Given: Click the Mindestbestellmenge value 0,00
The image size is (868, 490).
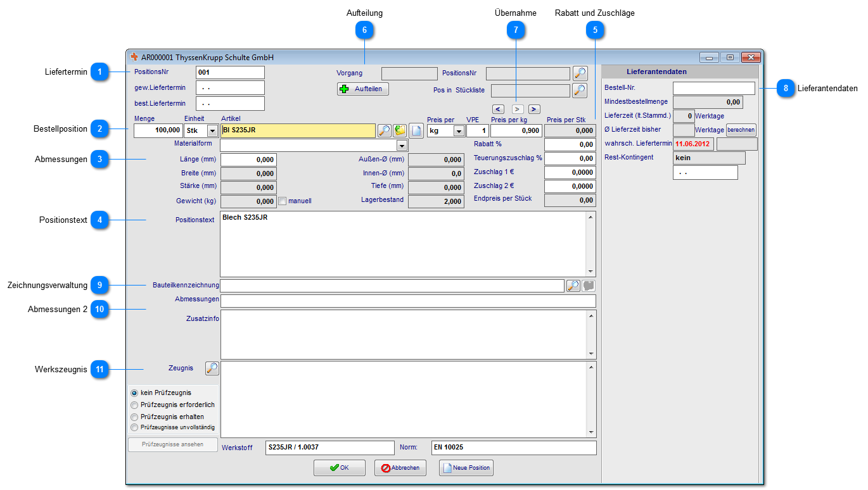Looking at the screenshot, I should (x=708, y=102).
